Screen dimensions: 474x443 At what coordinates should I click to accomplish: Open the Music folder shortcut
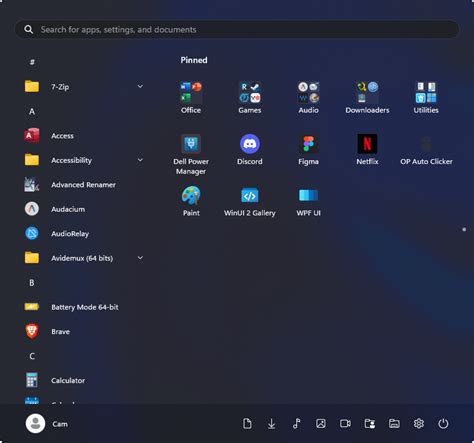tap(296, 424)
